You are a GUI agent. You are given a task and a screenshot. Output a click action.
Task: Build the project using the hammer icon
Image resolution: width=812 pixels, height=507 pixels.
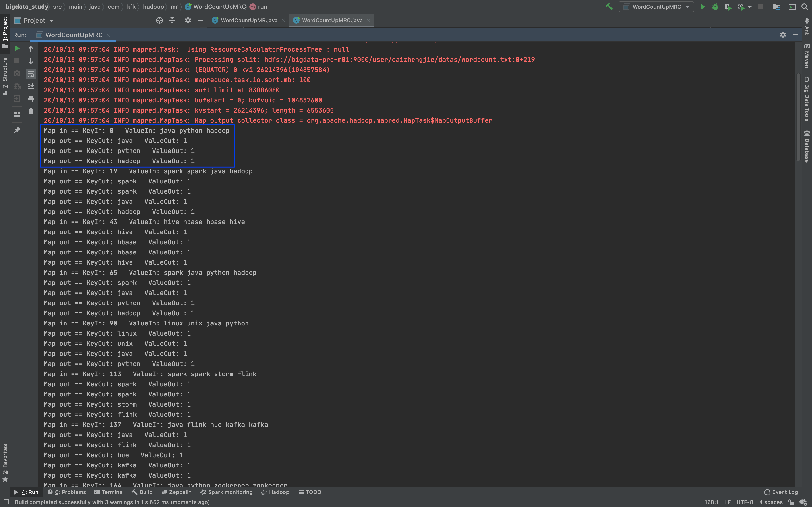pos(609,6)
